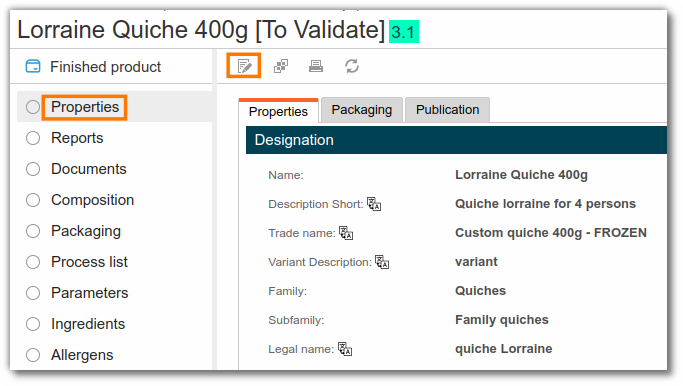
Task: Select the Parameters radio button
Action: tap(33, 293)
